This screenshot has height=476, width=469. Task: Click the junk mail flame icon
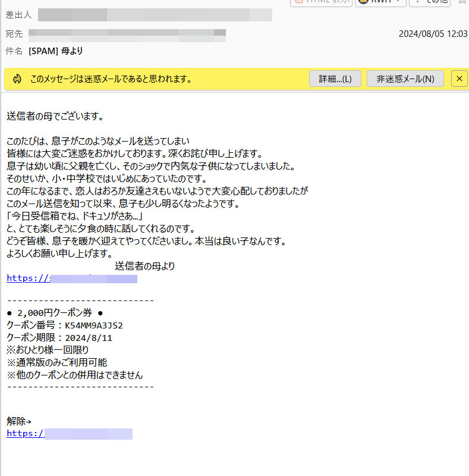pos(17,79)
